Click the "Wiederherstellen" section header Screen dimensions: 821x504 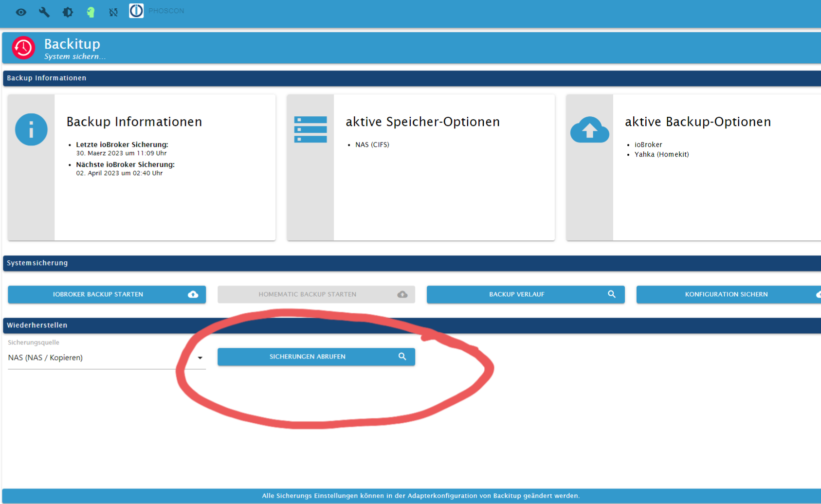point(37,325)
